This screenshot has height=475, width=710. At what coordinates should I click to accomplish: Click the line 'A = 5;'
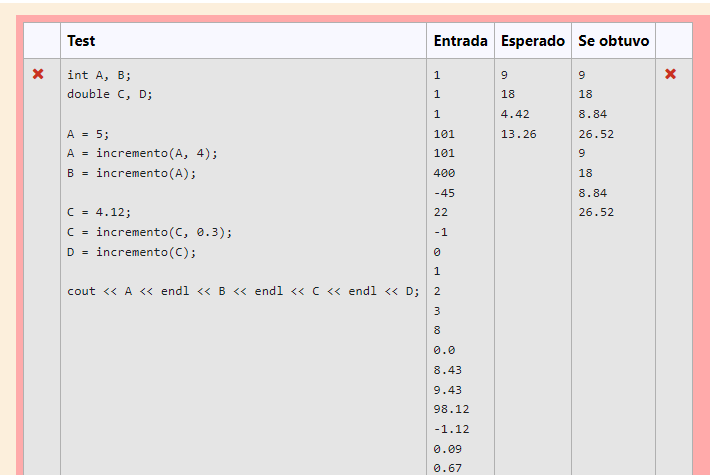click(x=88, y=134)
